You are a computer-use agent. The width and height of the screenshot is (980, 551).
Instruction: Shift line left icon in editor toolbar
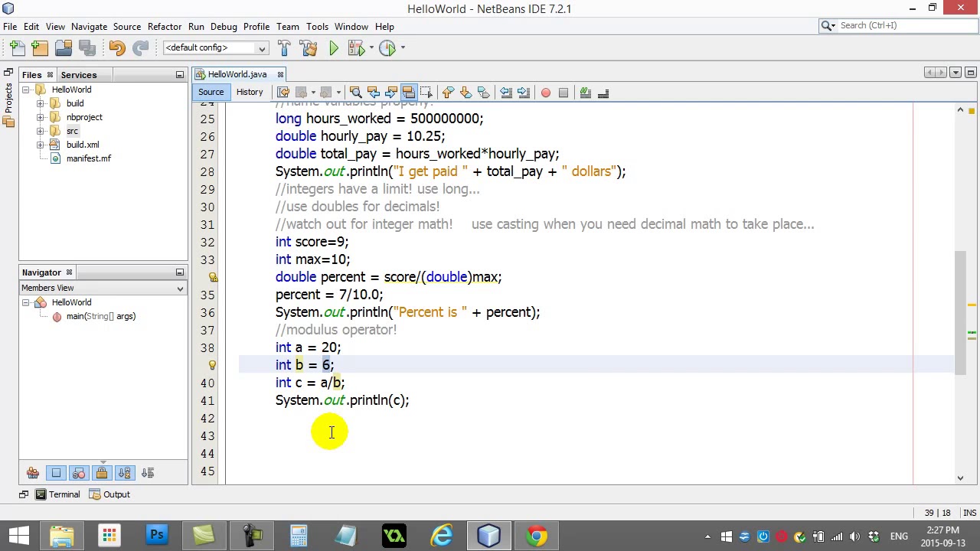506,93
